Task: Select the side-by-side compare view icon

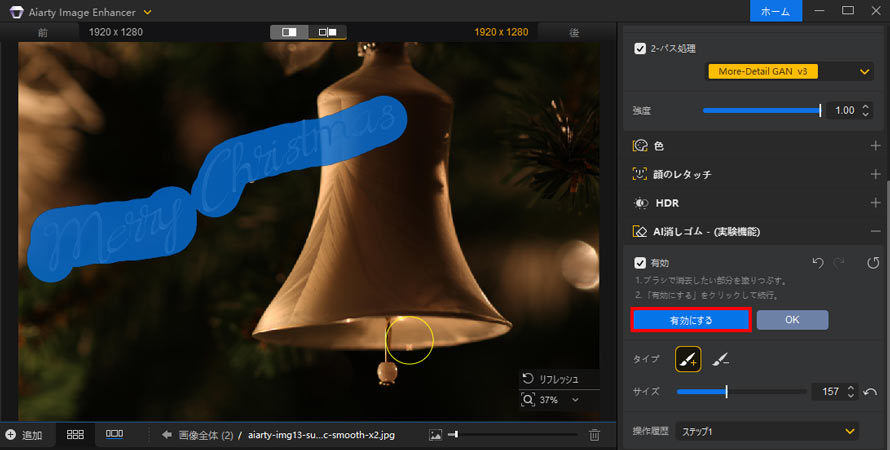Action: 328,32
